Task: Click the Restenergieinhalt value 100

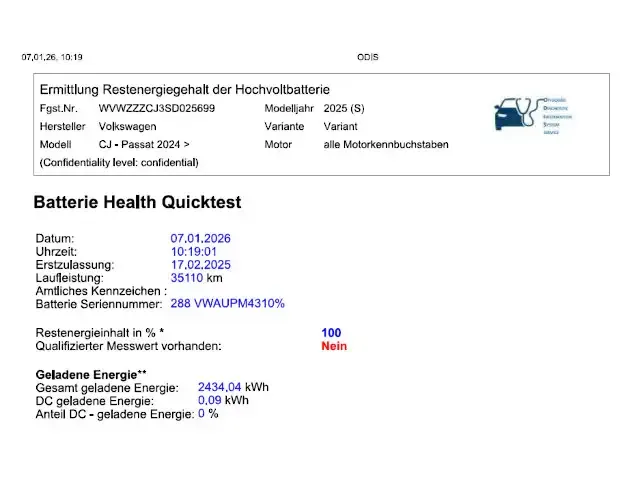Action: (331, 332)
